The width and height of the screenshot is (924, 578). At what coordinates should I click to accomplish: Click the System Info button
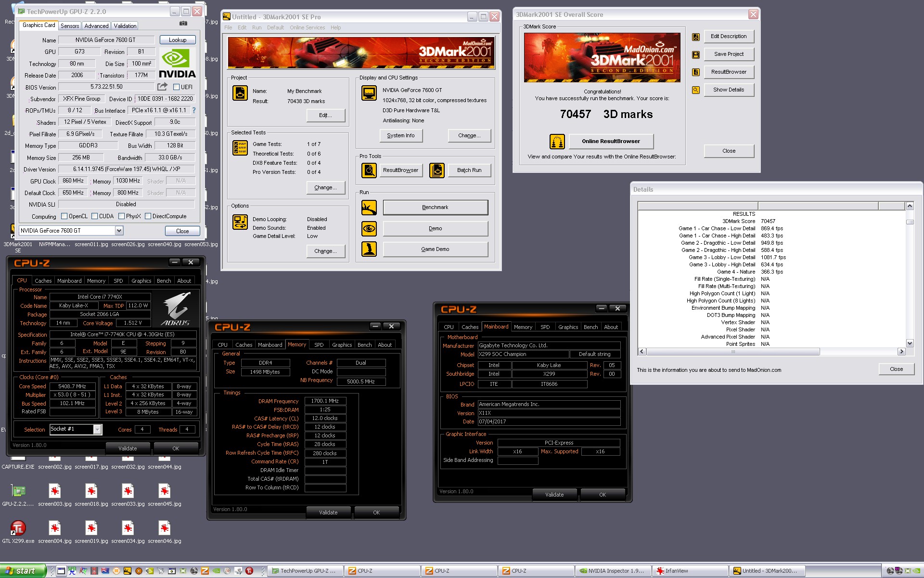tap(401, 136)
